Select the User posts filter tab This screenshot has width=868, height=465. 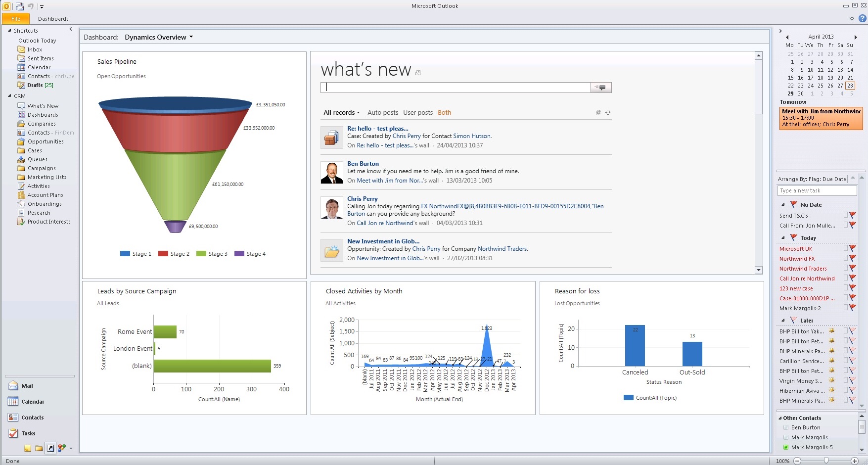pos(417,112)
